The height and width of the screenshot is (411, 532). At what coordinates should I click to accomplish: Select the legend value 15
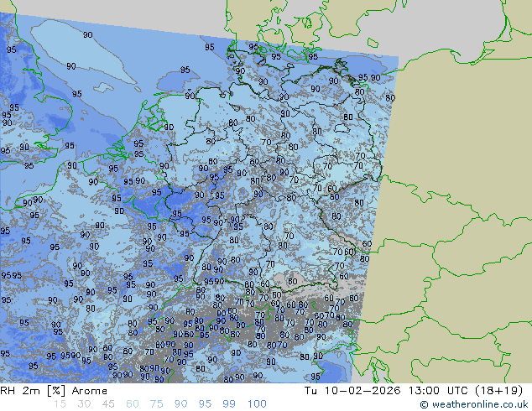pyautogui.click(x=60, y=404)
